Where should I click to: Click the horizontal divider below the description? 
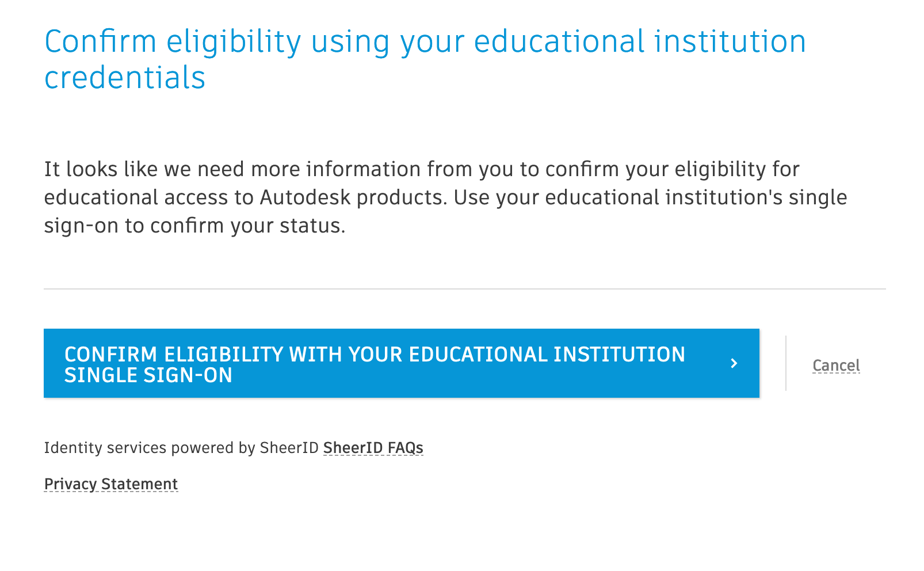pyautogui.click(x=464, y=289)
